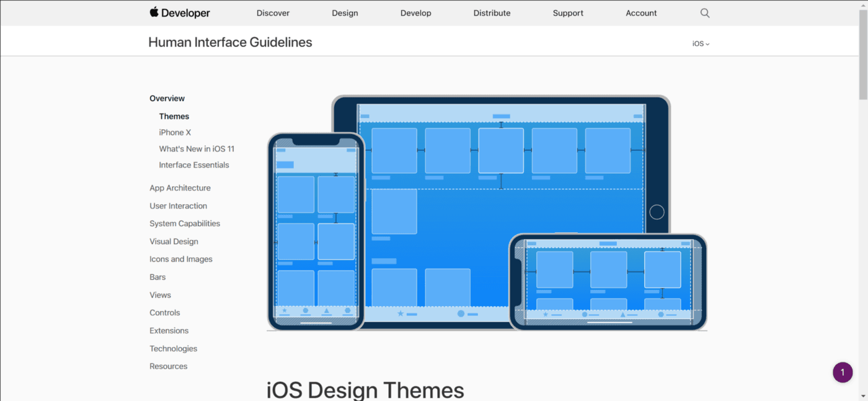Open the Themes sidebar link
Image resolution: width=868 pixels, height=401 pixels.
pos(174,116)
